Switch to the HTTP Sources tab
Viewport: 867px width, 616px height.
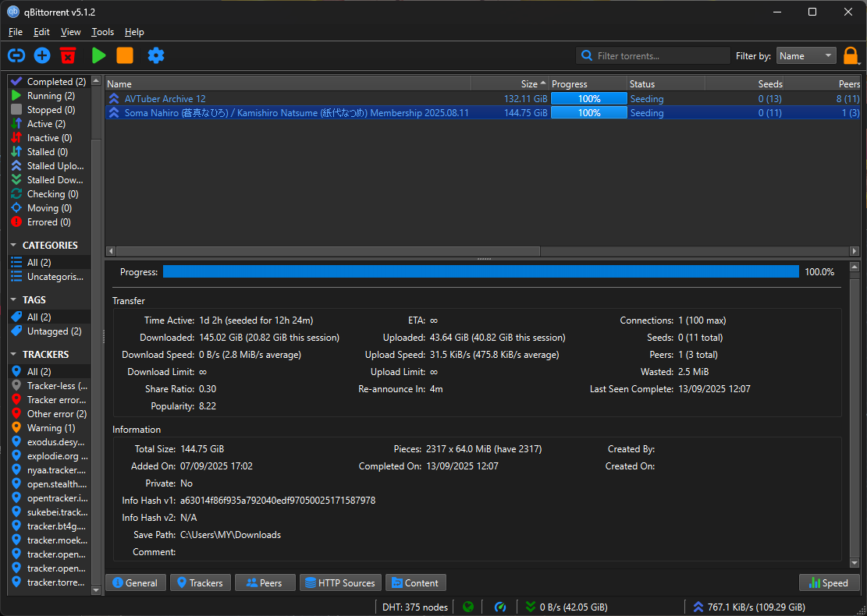pos(340,582)
